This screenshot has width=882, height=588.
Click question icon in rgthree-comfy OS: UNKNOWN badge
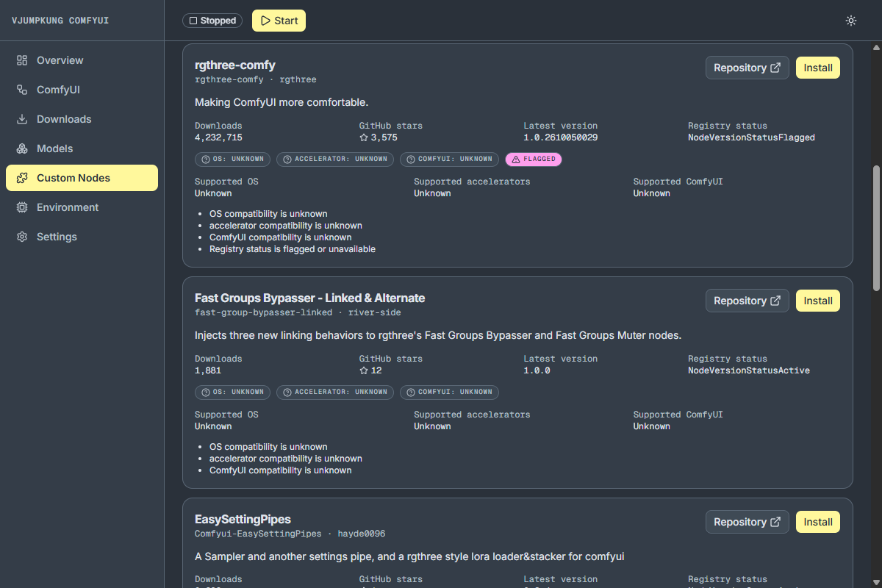[x=205, y=159]
